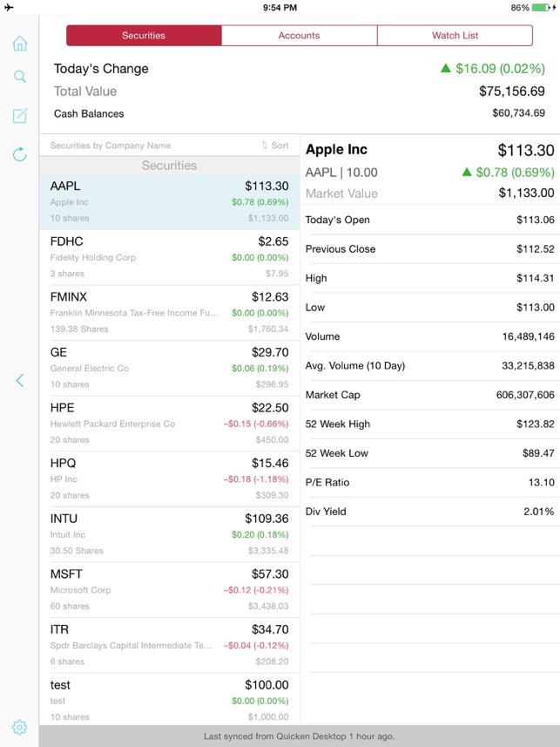Switch to the Accounts tab
This screenshot has height=747, width=560.
click(x=299, y=36)
